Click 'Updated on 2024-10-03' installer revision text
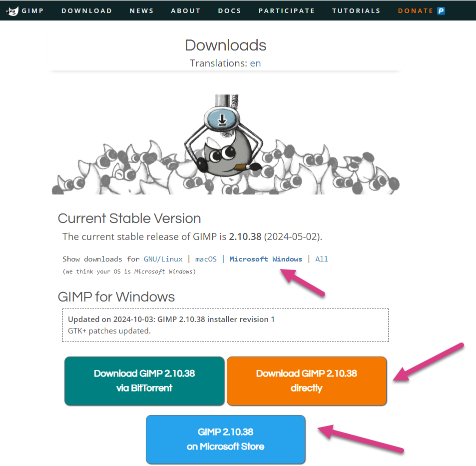 tap(171, 319)
